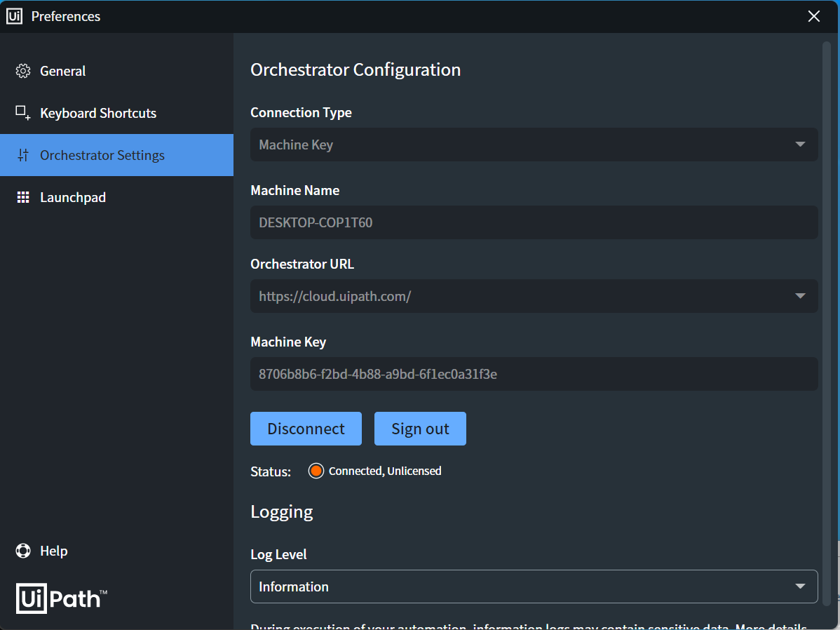Click the orange connection status indicator
840x630 pixels.
click(x=316, y=471)
